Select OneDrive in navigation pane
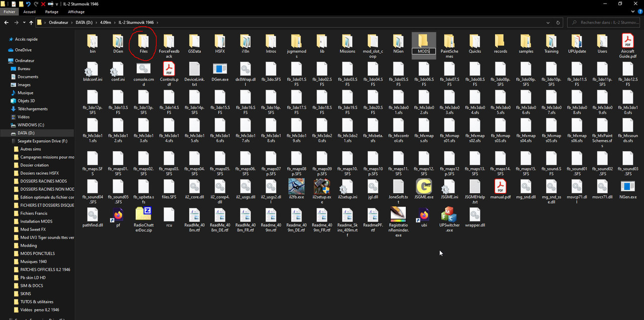Image resolution: width=644 pixels, height=320 pixels. (23, 50)
